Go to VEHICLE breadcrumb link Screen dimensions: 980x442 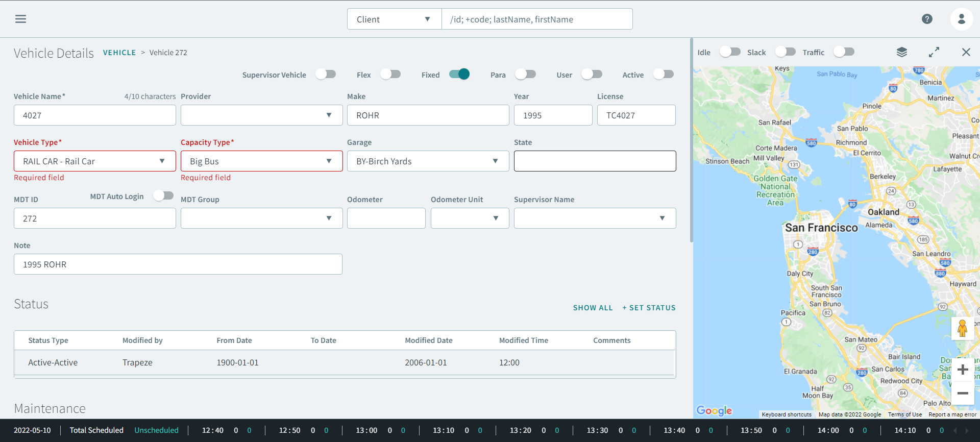pos(119,53)
